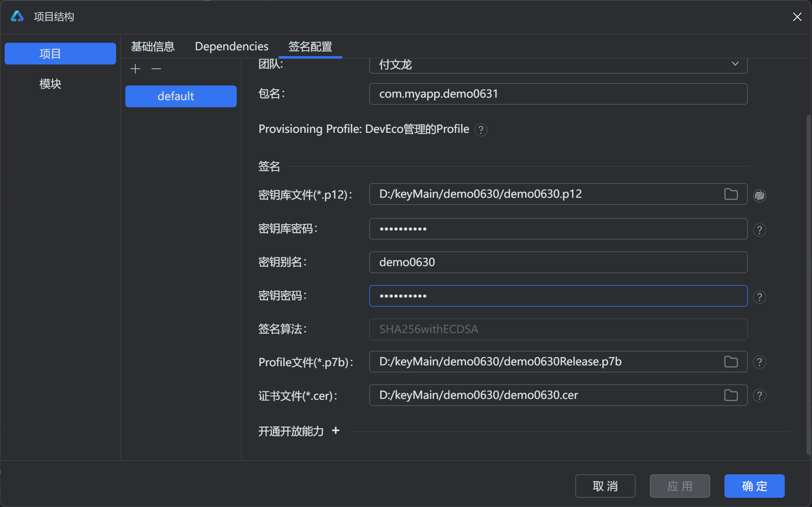Click the 密钥别名 field demo0630
The height and width of the screenshot is (507, 812).
[x=558, y=262]
